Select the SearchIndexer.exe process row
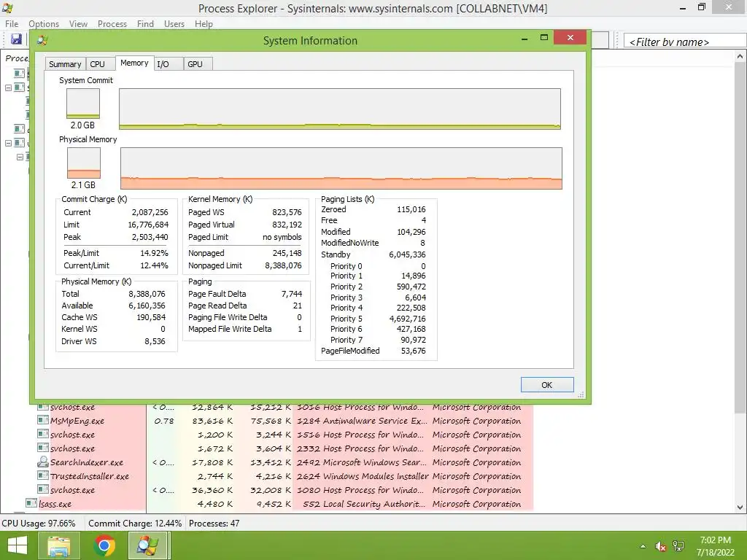 click(x=285, y=462)
